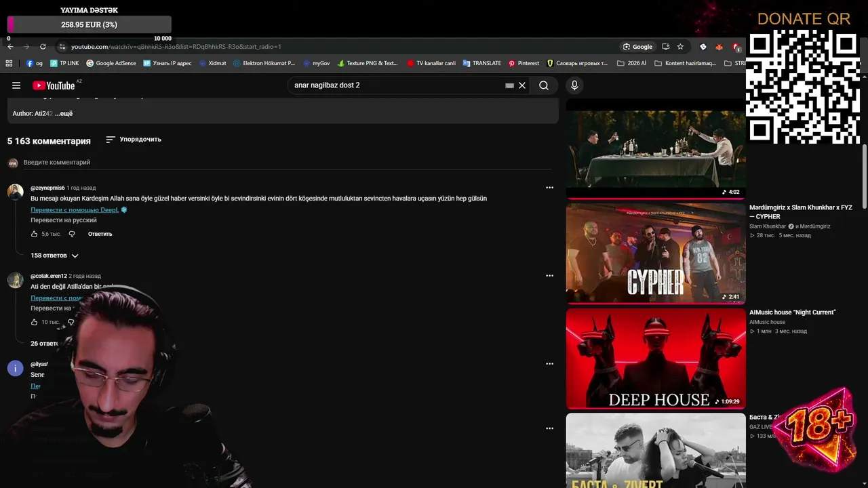Screen dimensions: 868x488
Task: Open the AIMusic house channel name
Action: 767,322
